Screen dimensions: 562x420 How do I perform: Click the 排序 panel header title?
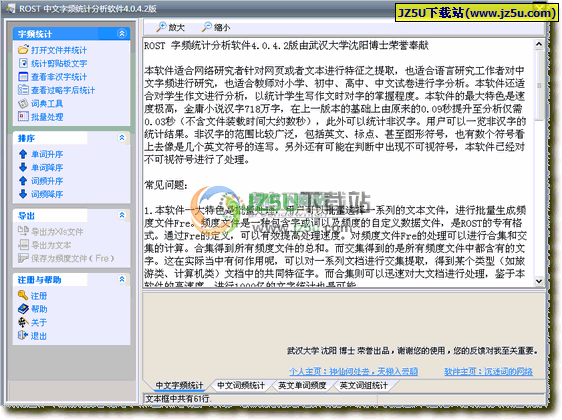click(26, 138)
